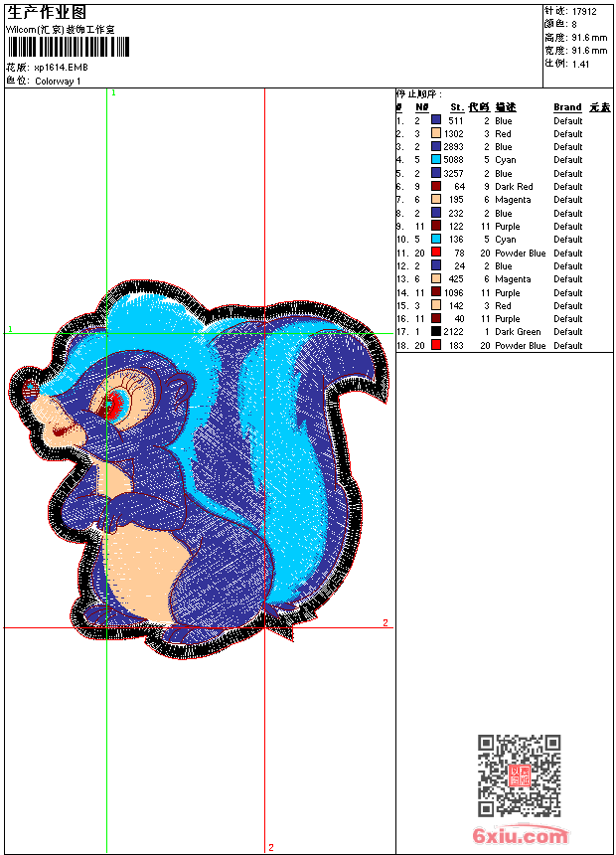Select the stitch count value 1096
Image resolution: width=616 pixels, height=855 pixels.
453,293
